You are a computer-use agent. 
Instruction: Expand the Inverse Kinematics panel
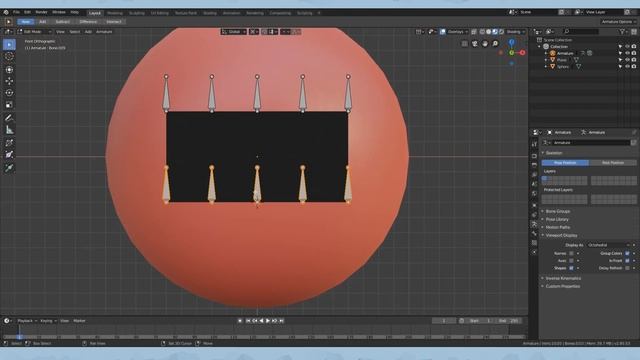(563, 278)
